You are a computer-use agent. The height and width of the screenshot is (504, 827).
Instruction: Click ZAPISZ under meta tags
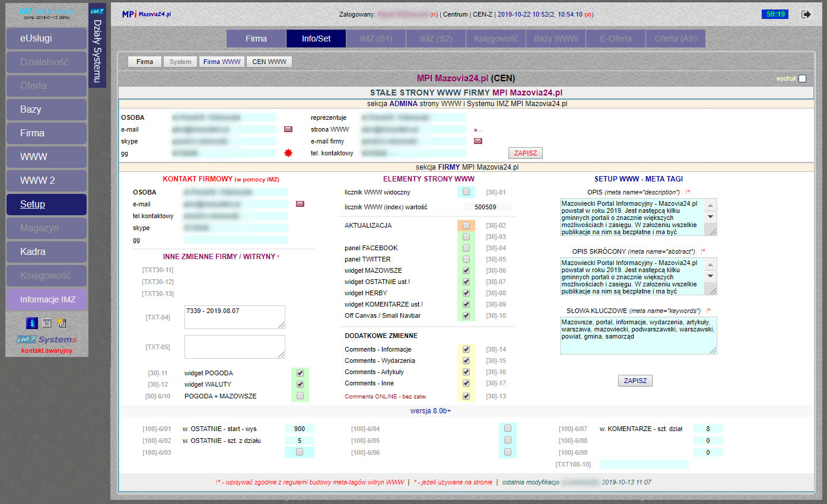(635, 381)
